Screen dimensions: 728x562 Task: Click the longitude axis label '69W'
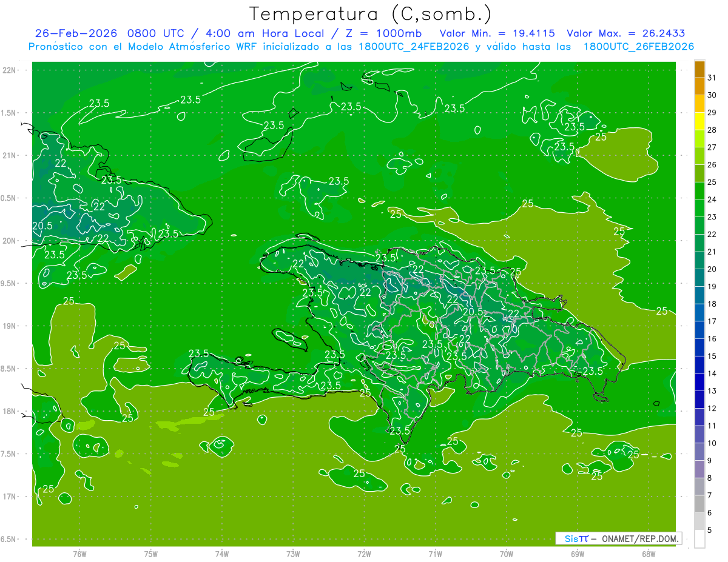(x=578, y=554)
